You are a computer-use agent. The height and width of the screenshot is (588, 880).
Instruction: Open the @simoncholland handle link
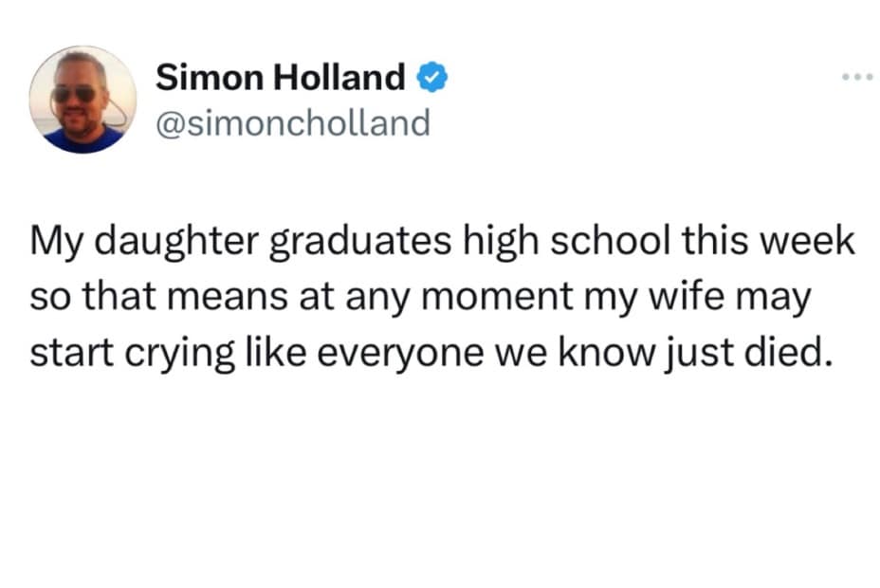(x=292, y=123)
